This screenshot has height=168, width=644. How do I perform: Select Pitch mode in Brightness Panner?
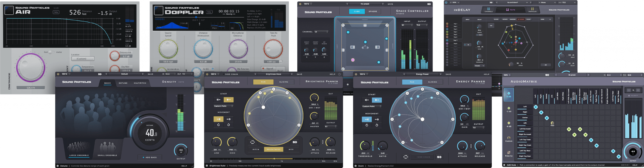(x=256, y=149)
